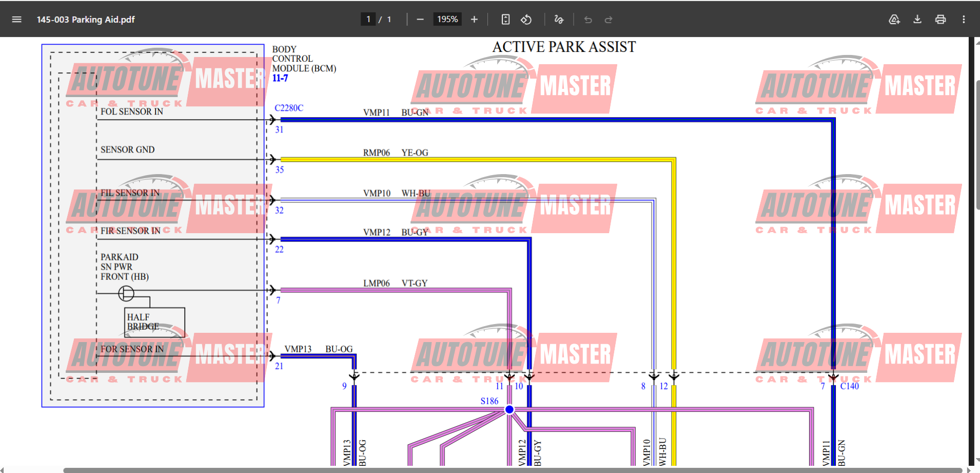Image resolution: width=980 pixels, height=473 pixels.
Task: Click the Save to Drive icon
Action: tap(894, 20)
